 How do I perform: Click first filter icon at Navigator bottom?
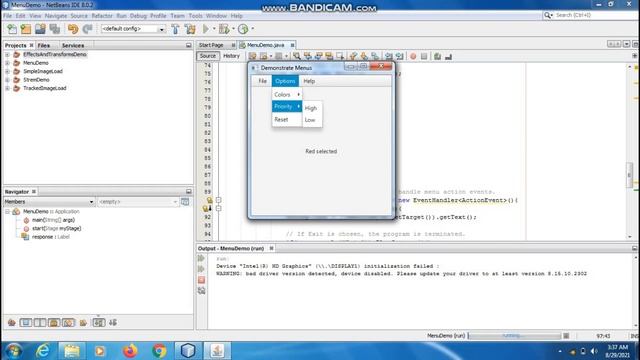pyautogui.click(x=11, y=322)
